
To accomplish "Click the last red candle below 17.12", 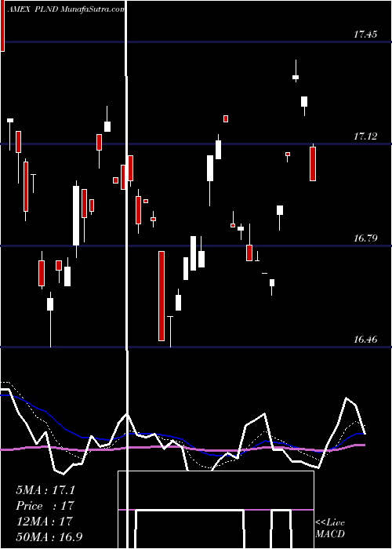I will [x=313, y=164].
